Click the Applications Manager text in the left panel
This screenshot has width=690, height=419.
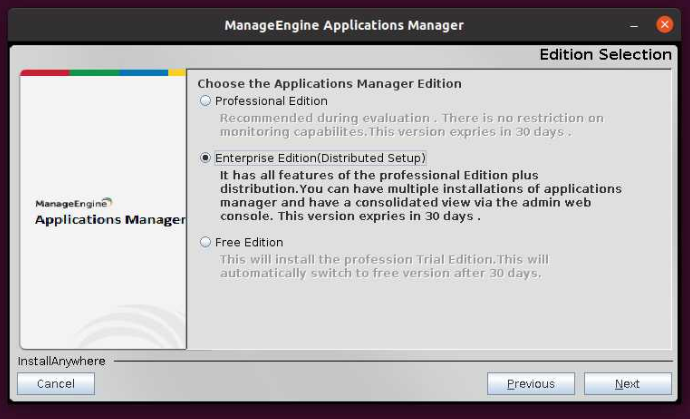pyautogui.click(x=110, y=220)
